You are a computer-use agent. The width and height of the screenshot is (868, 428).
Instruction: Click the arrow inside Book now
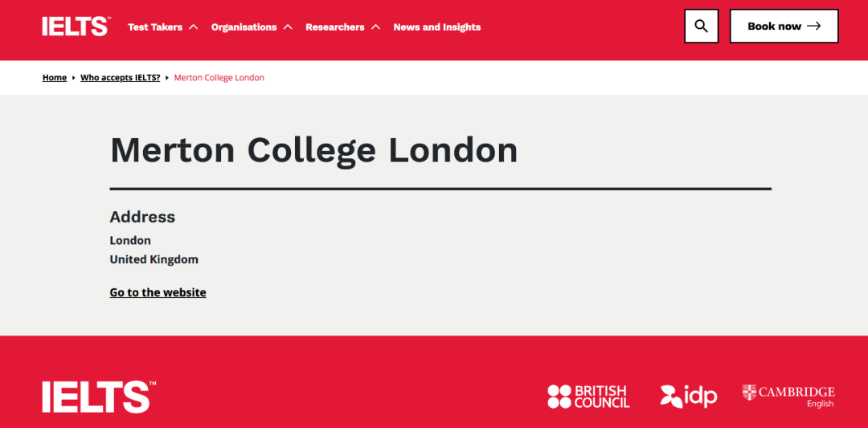(813, 26)
